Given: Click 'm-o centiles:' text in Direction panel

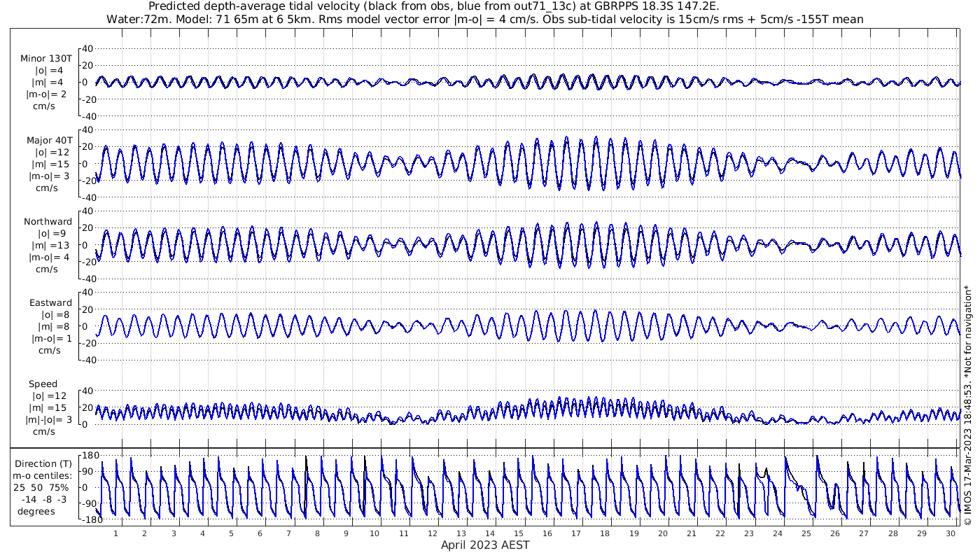Looking at the screenshot, I should click(x=43, y=475).
